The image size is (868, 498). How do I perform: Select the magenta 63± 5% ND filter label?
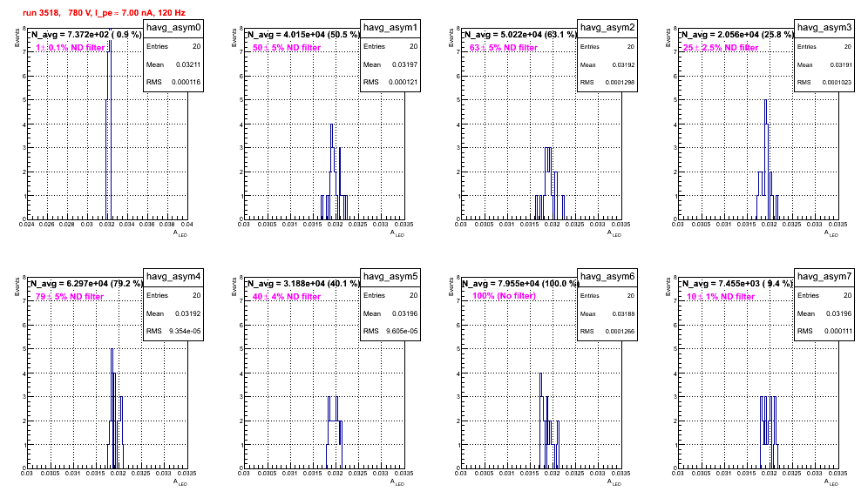[504, 48]
